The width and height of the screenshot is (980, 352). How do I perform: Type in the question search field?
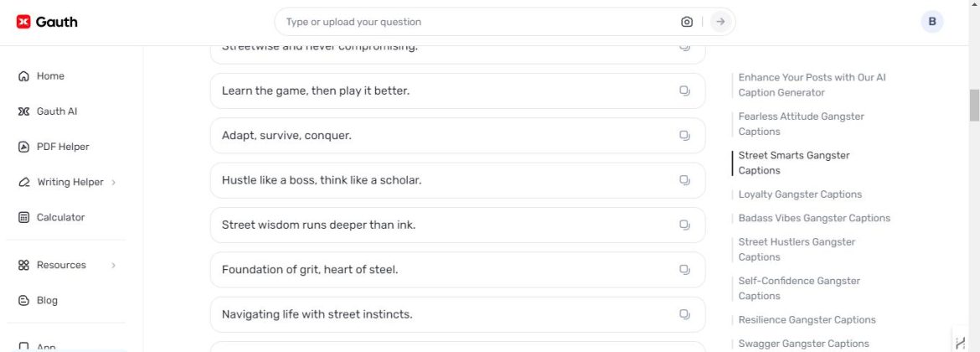(477, 22)
